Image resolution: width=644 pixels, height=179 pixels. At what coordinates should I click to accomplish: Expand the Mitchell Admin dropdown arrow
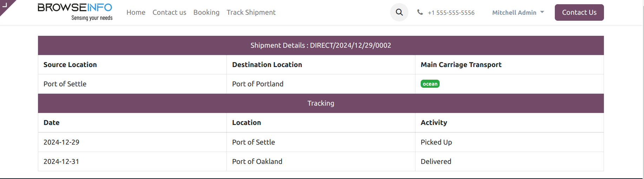542,12
